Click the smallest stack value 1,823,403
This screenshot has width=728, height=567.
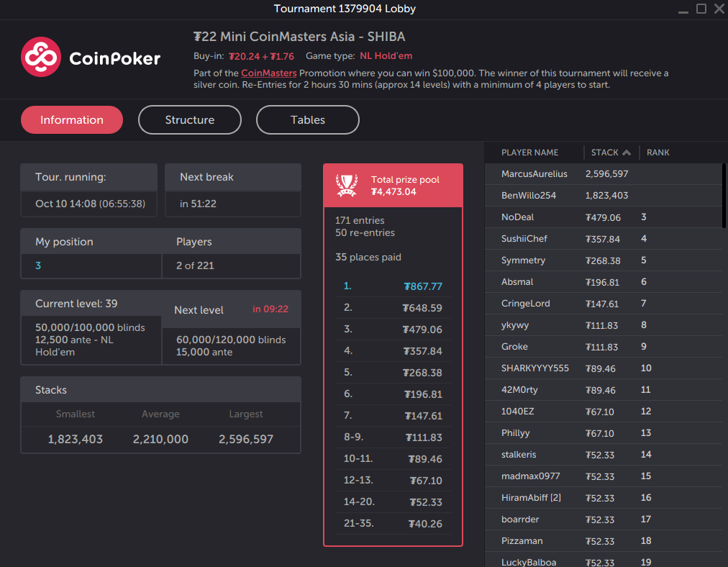click(76, 440)
